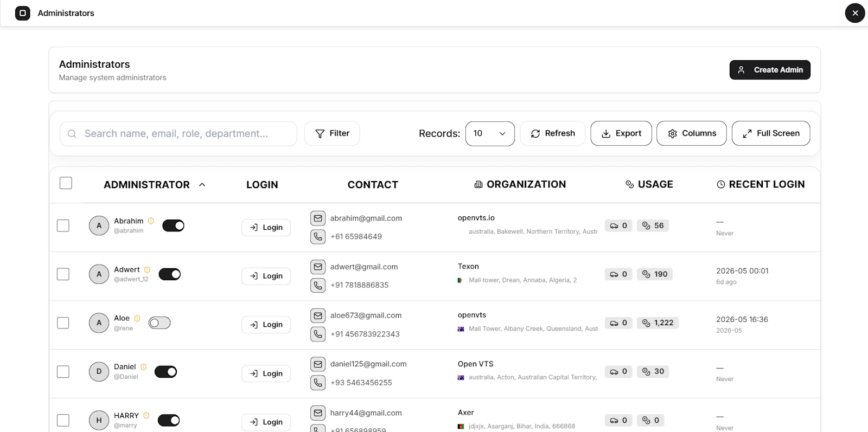Select the checkbox for Adwert row
The height and width of the screenshot is (432, 868).
tap(63, 274)
